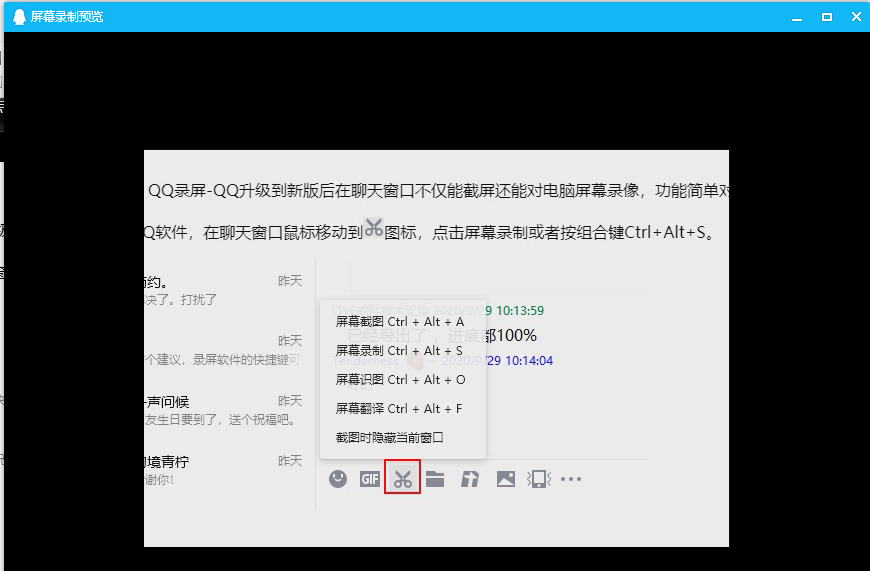Click the text 点击屏幕录制或者按组合键Ctrl+Alt+S

tap(569, 232)
